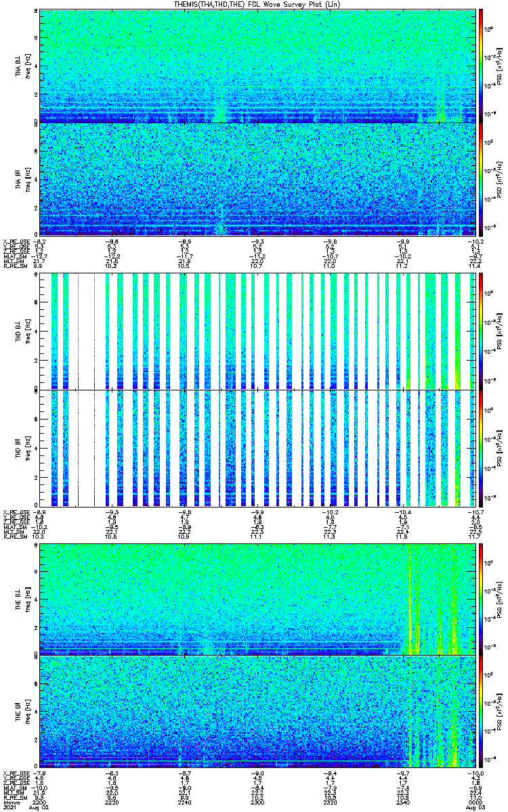
Task: Click the R_RE_SM label under THD panels
Action: pos(15,537)
